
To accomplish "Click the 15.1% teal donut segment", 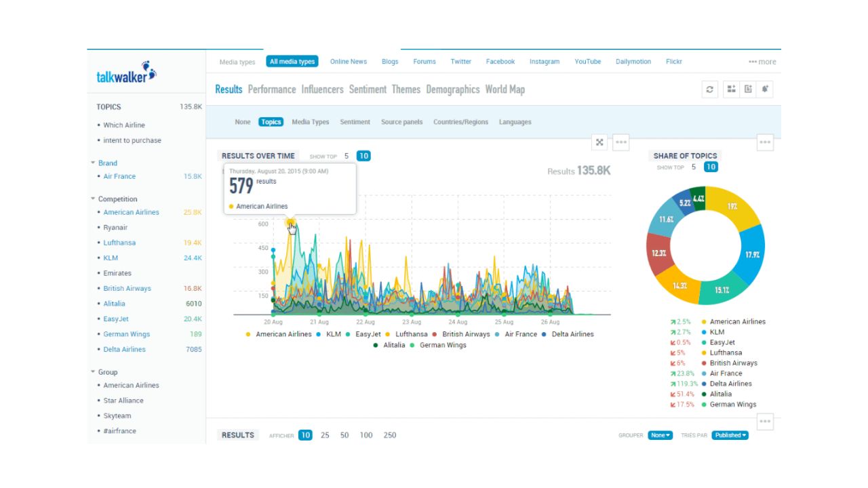I will 722,290.
